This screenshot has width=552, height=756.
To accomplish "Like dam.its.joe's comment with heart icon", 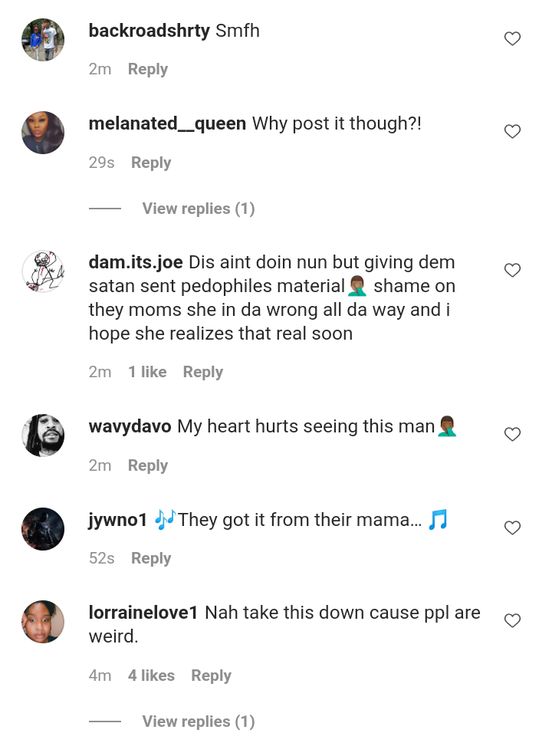I will pos(512,271).
